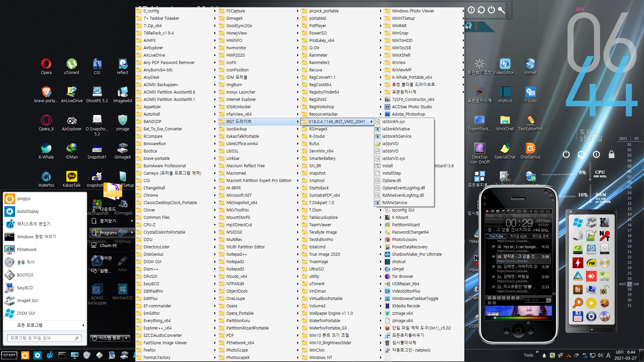Click the magnifier icon in the dock panel

(578, 303)
